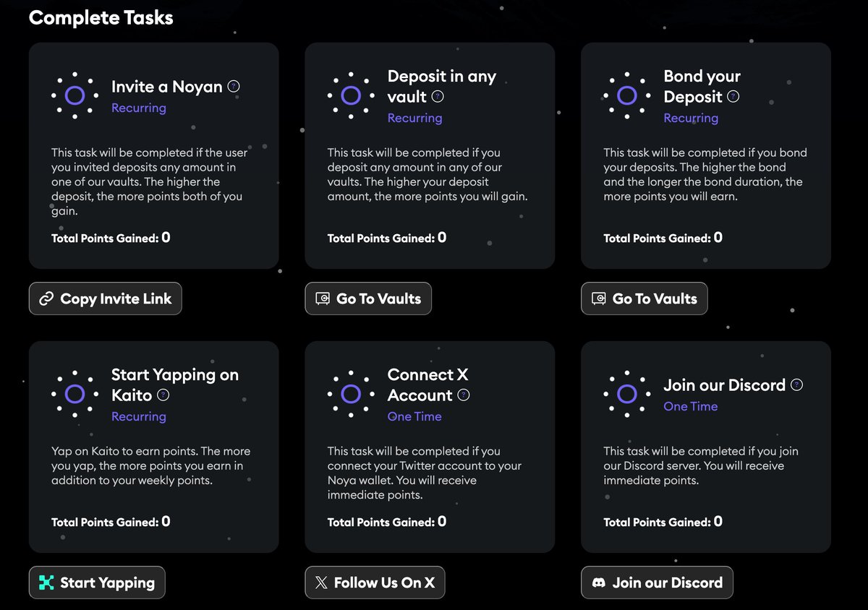
Task: Go To Vaults under Bond your Deposit
Action: [x=644, y=298]
